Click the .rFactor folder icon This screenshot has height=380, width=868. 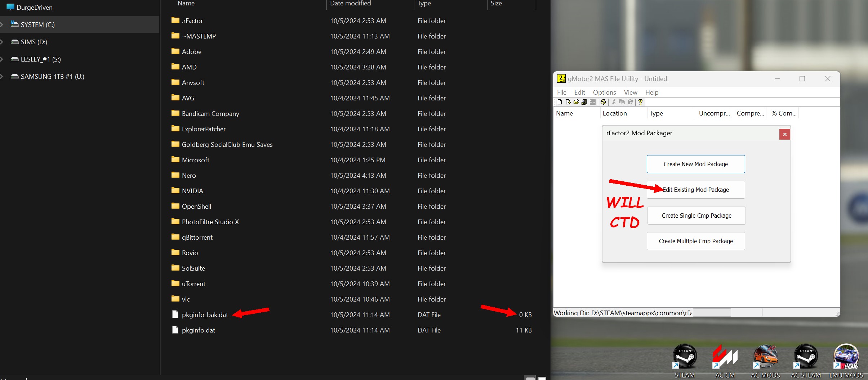click(175, 20)
